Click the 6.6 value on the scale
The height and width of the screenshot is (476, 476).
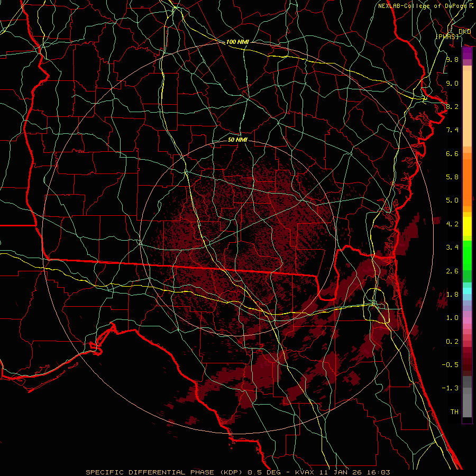point(452,153)
